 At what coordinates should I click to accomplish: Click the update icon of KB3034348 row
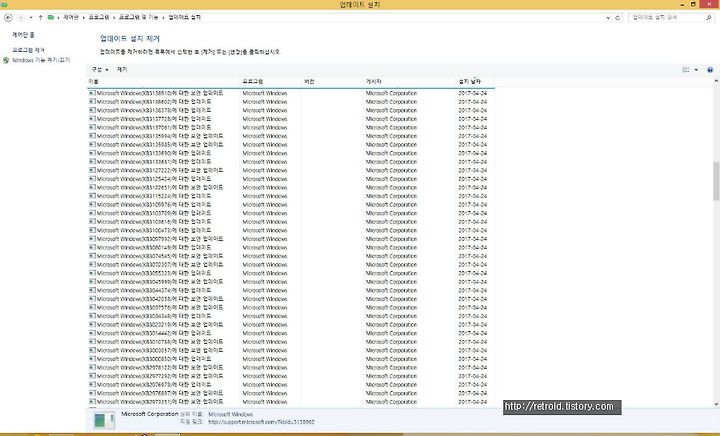(x=92, y=316)
